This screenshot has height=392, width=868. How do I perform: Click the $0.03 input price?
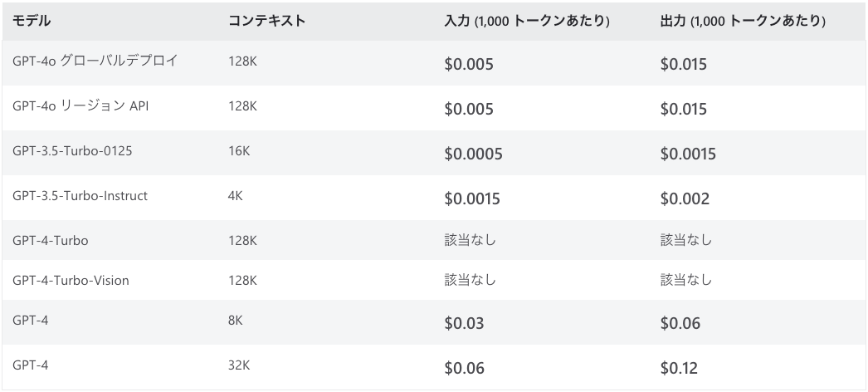coord(464,323)
